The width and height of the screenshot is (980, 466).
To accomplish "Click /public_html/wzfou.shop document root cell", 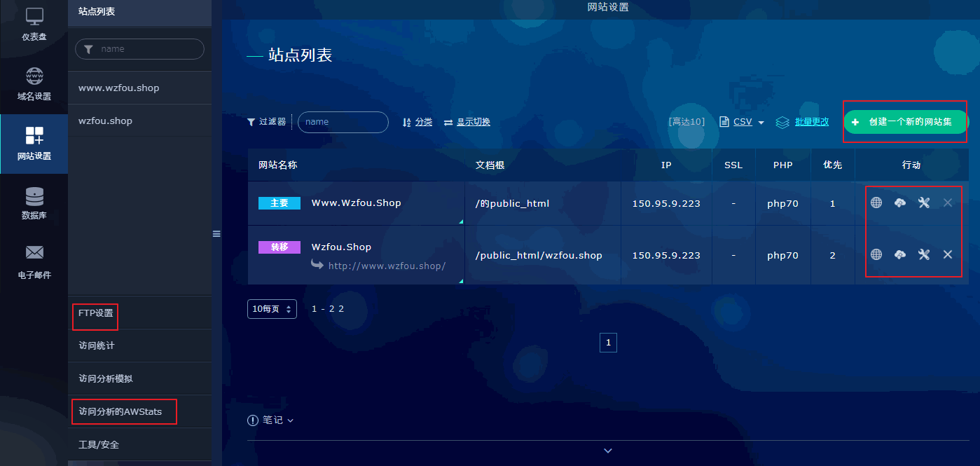I will tap(539, 255).
